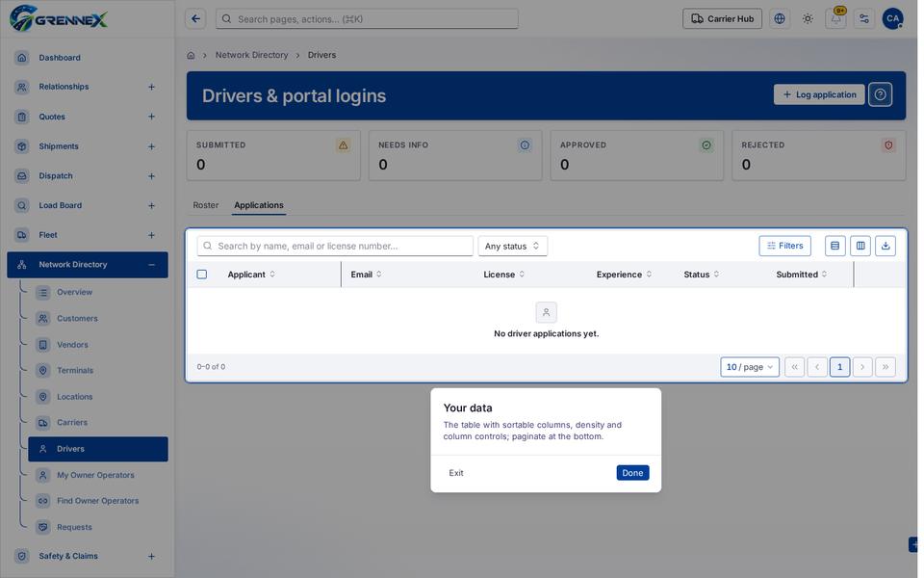Click the Dashboard sidebar icon

coord(22,58)
